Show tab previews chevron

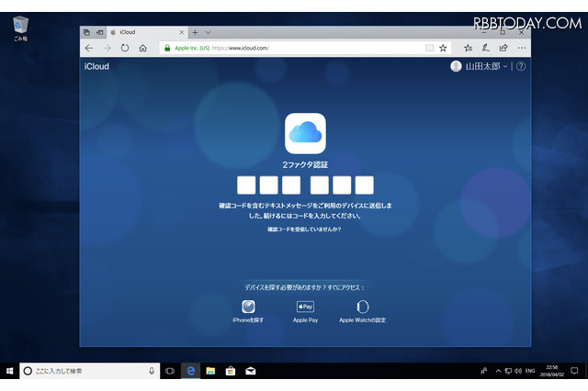click(x=209, y=33)
